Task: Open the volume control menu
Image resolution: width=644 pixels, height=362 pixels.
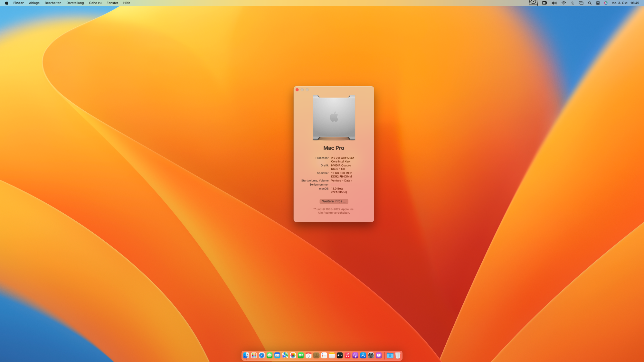Action: point(554,3)
